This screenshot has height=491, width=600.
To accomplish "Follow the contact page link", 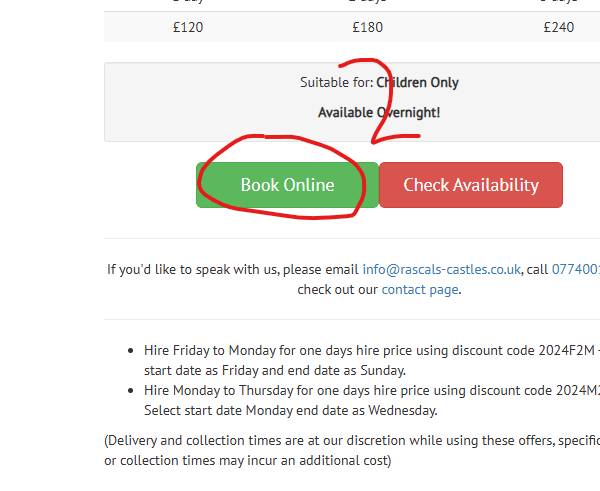I will click(x=419, y=289).
